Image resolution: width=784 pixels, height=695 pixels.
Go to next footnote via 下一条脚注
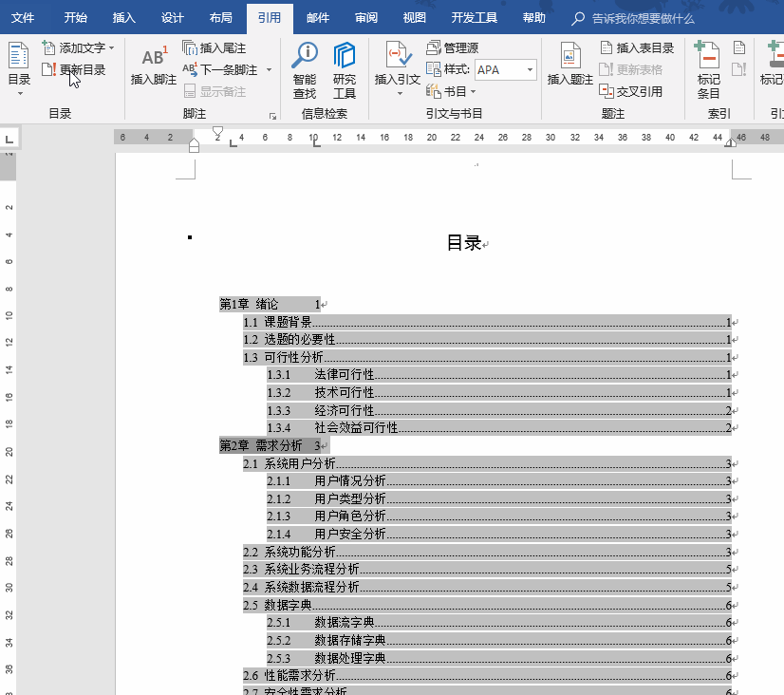coord(220,69)
